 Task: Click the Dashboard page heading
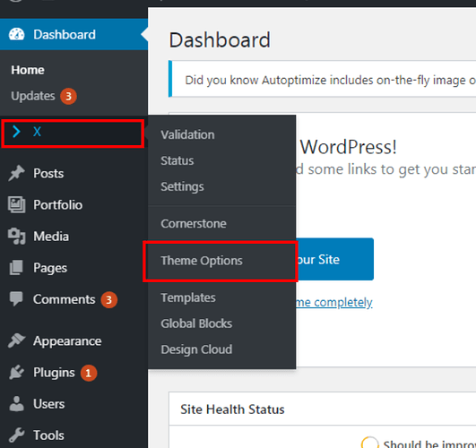(220, 40)
